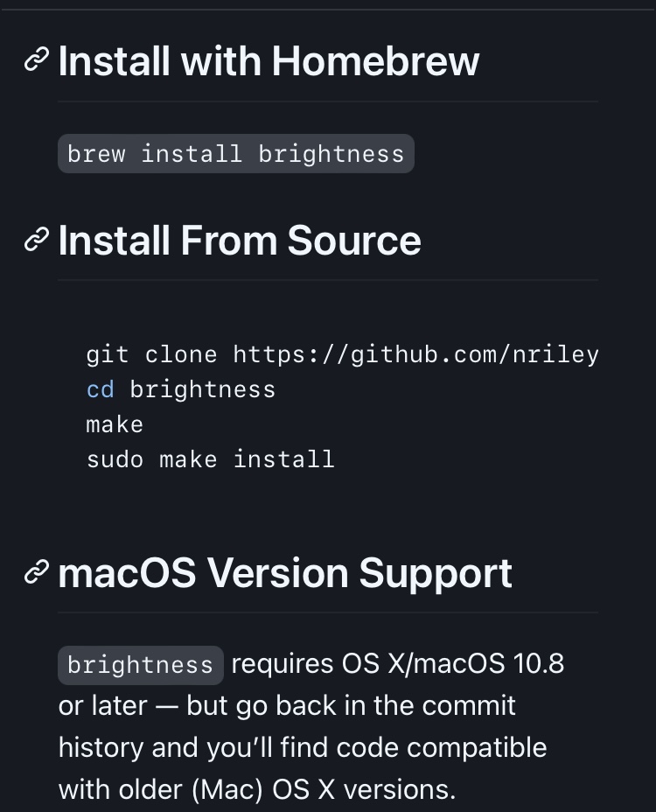The height and width of the screenshot is (812, 656).
Task: Click the inline brightness code tag in the paragraph
Action: point(140,665)
